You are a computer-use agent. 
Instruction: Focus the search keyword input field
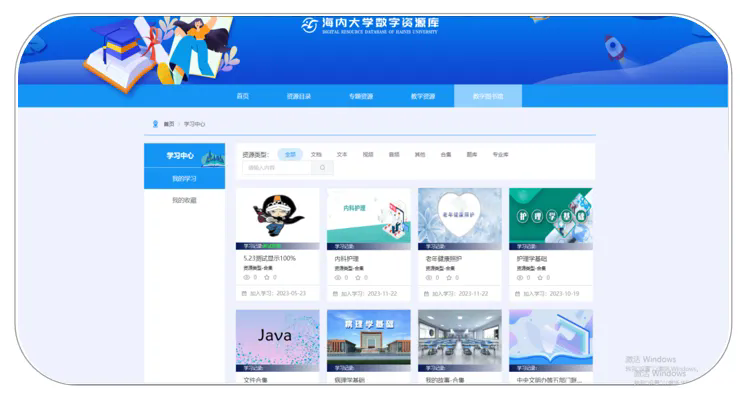pyautogui.click(x=277, y=168)
